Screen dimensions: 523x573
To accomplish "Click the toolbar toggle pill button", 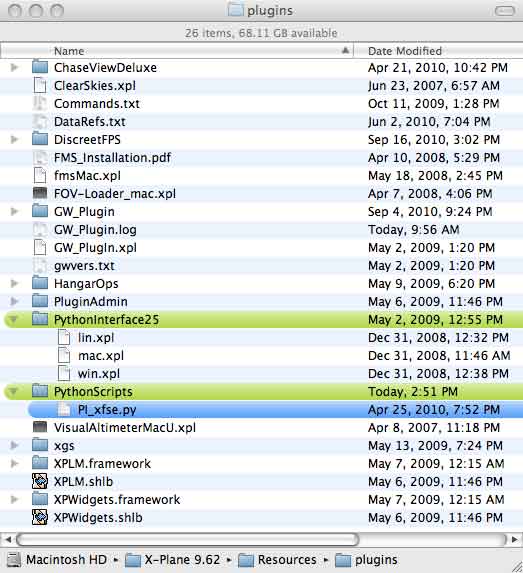I will coord(505,11).
